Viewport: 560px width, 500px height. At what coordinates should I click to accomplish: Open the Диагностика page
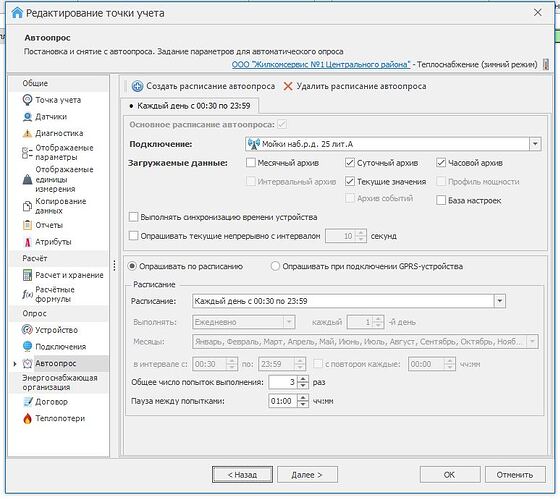(x=59, y=134)
